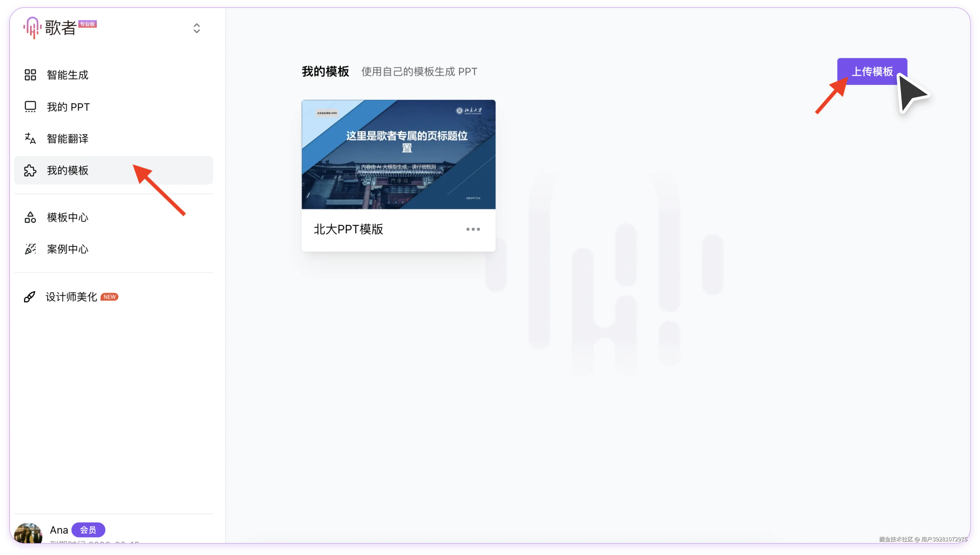Image resolution: width=980 pixels, height=555 pixels.
Task: Click the Ana user avatar
Action: pyautogui.click(x=28, y=533)
